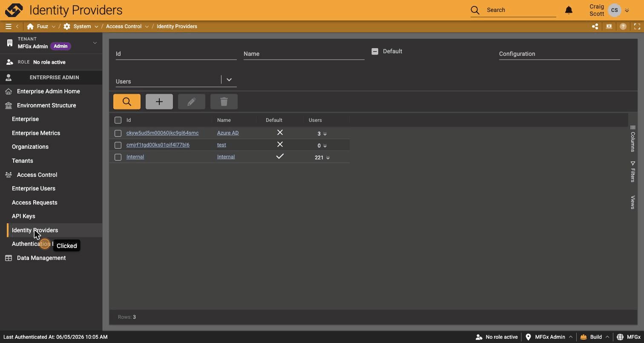Open the Azure AD name link
644x343 pixels.
pos(228,133)
